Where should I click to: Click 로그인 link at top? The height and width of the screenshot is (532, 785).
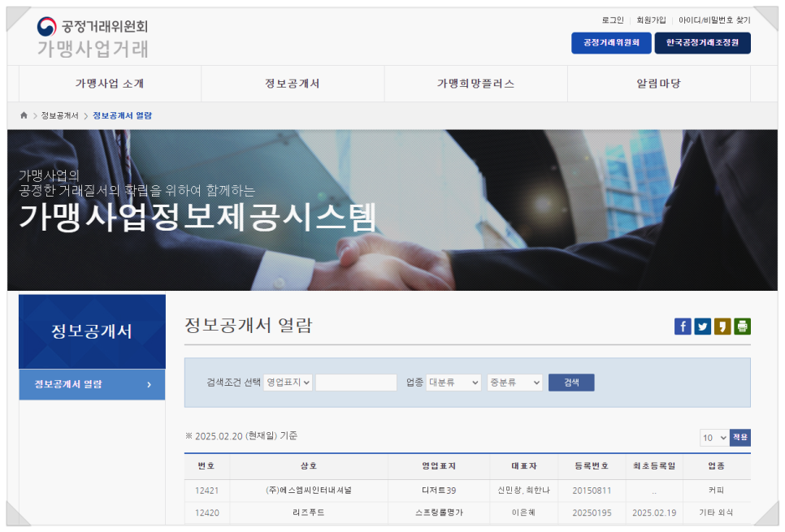tap(612, 20)
